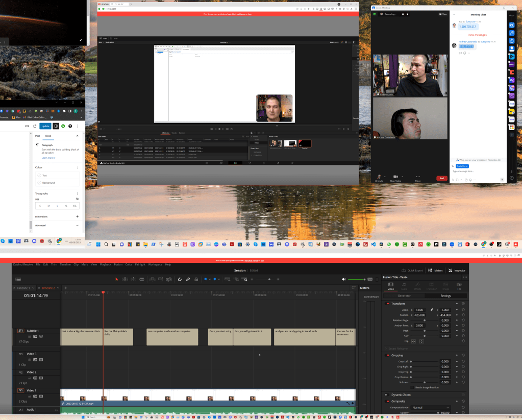Toggle timeline Snapping magnet icon
Screen dimensions: 522x420
pyautogui.click(x=180, y=279)
